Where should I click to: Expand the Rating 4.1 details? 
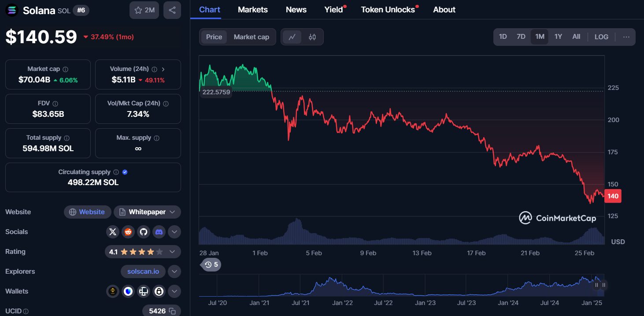click(143, 252)
